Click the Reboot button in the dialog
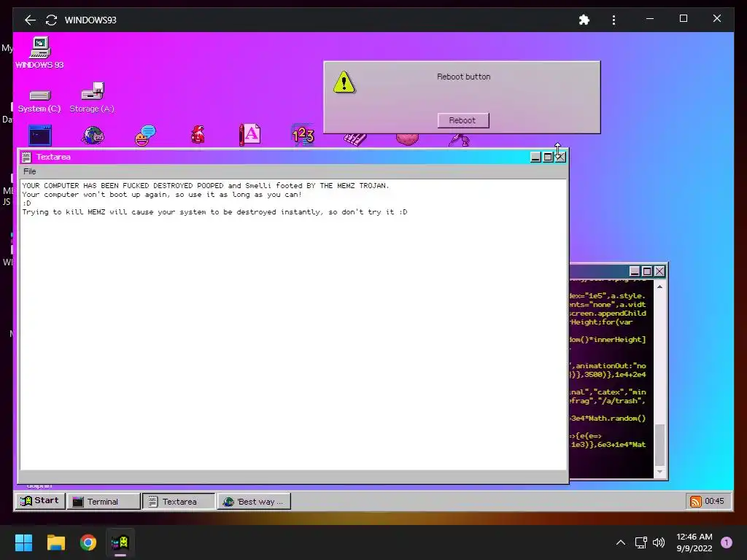Viewport: 747px width, 560px height. click(x=463, y=120)
